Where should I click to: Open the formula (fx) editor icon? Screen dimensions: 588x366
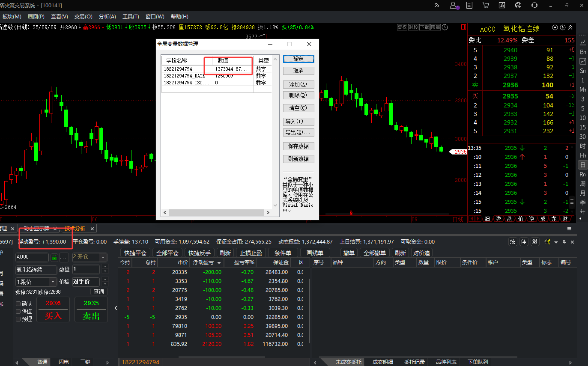[x=502, y=6]
